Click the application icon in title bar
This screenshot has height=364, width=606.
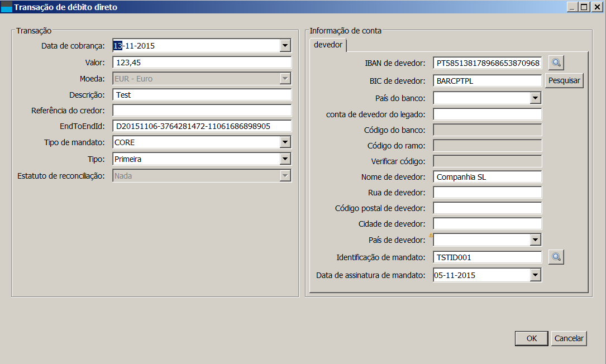point(7,7)
